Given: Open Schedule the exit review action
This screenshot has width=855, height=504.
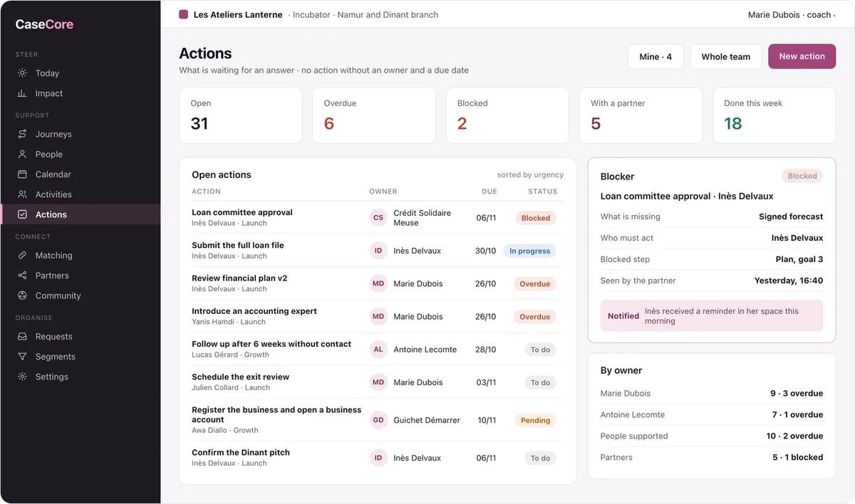Looking at the screenshot, I should (377, 382).
